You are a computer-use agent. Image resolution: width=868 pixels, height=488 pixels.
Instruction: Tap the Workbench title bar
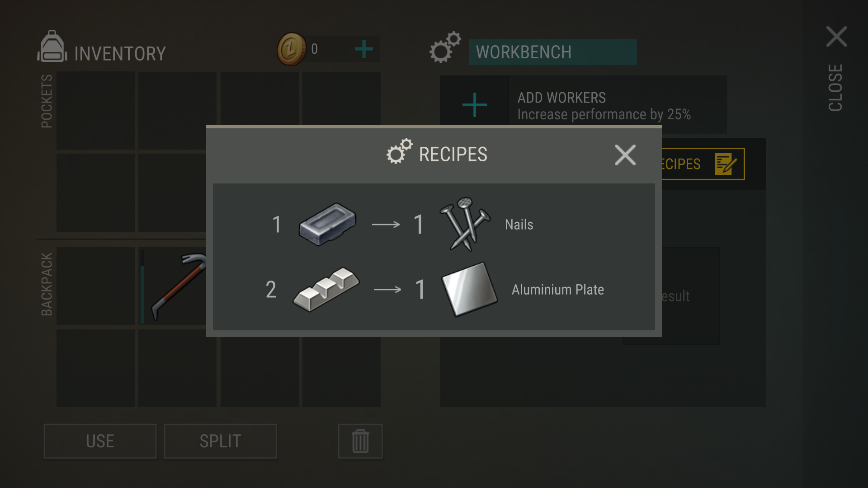click(553, 52)
